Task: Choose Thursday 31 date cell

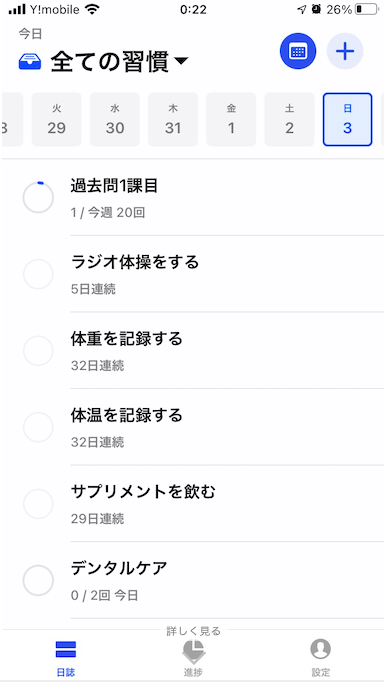Action: coord(173,120)
